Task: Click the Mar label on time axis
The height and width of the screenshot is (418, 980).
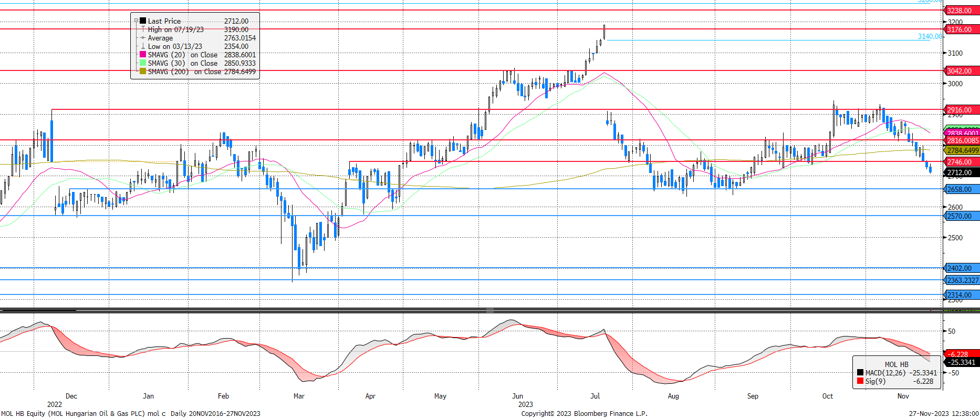Action: [x=299, y=396]
